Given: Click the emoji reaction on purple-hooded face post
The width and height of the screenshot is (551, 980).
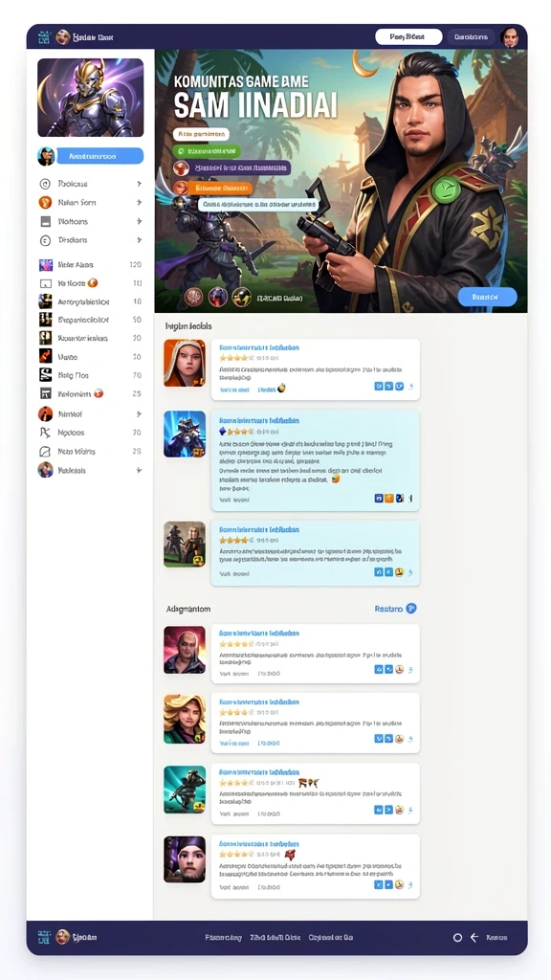Looking at the screenshot, I should pyautogui.click(x=399, y=885).
